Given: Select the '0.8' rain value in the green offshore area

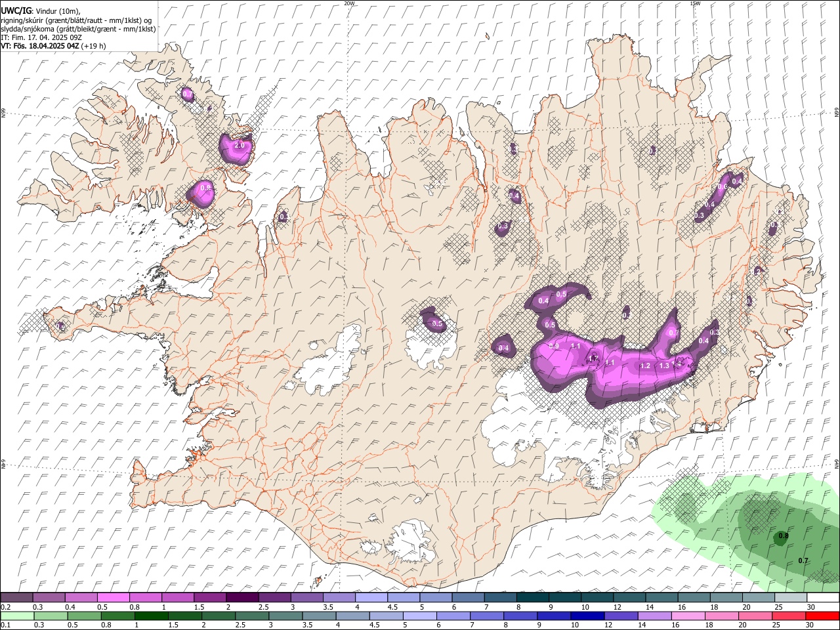Looking at the screenshot, I should [x=783, y=536].
